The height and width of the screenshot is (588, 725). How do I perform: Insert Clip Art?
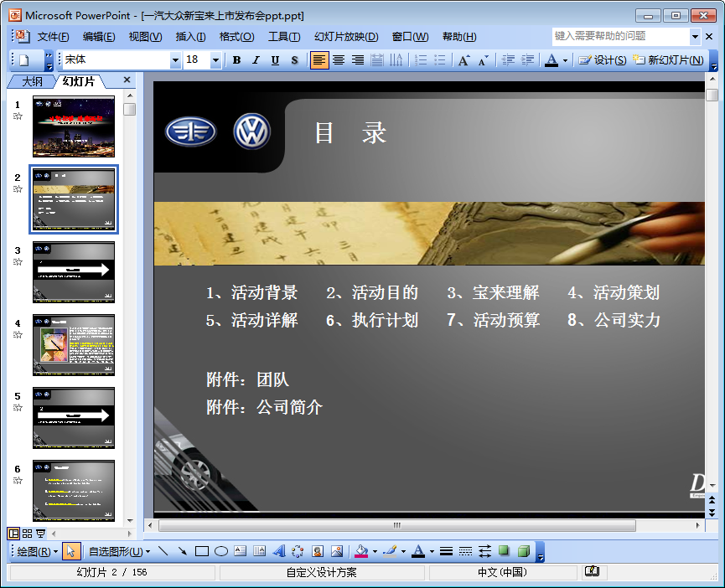click(318, 551)
